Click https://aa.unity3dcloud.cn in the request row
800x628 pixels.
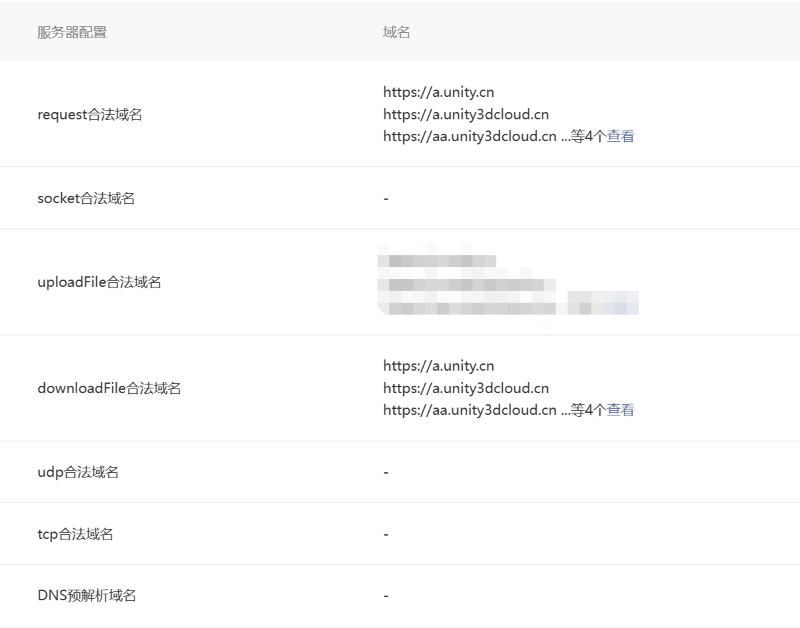(x=469, y=136)
